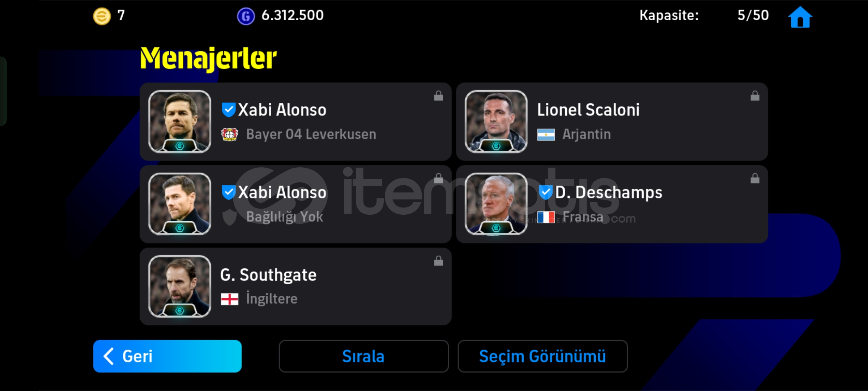Tap the Argentina flag icon
Screen dimensions: 868x391
[546, 135]
